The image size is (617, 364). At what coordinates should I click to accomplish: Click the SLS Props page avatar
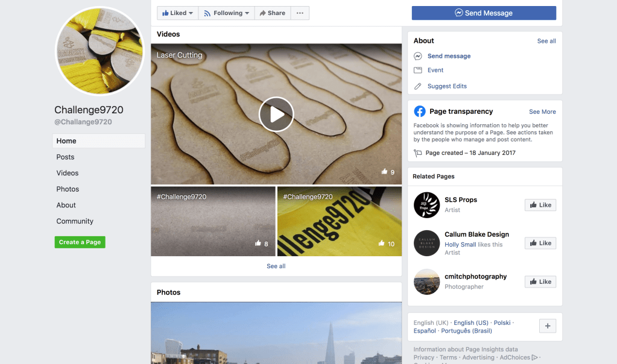[426, 205]
